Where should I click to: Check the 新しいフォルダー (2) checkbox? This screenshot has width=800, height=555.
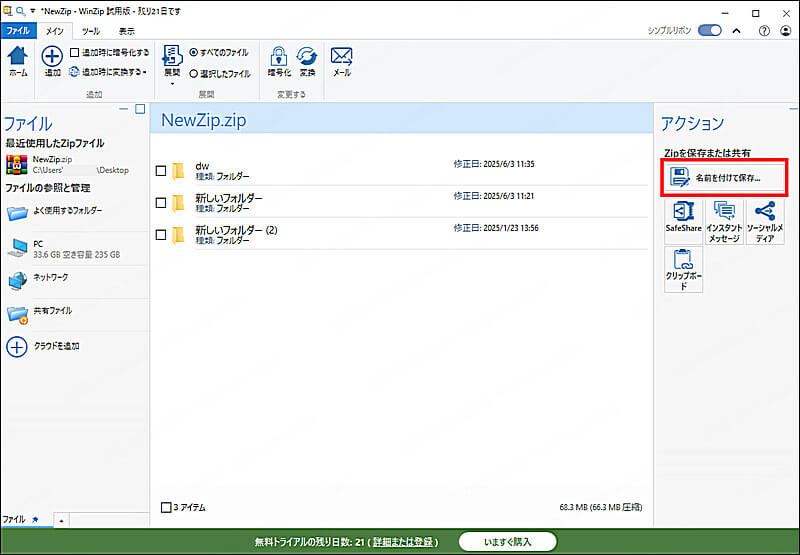click(x=161, y=235)
